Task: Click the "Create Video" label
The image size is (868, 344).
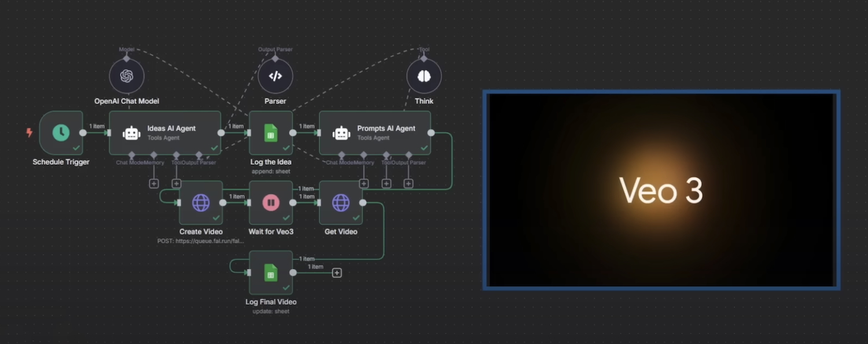Action: pyautogui.click(x=201, y=232)
